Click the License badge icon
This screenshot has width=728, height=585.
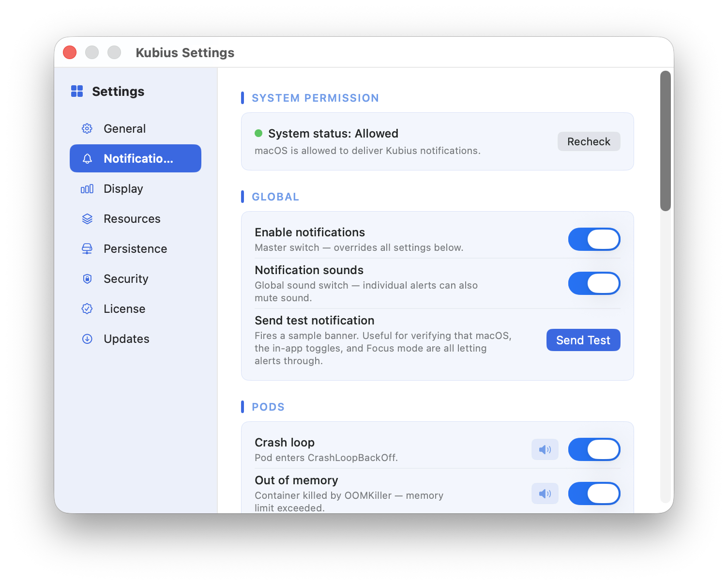click(x=87, y=309)
